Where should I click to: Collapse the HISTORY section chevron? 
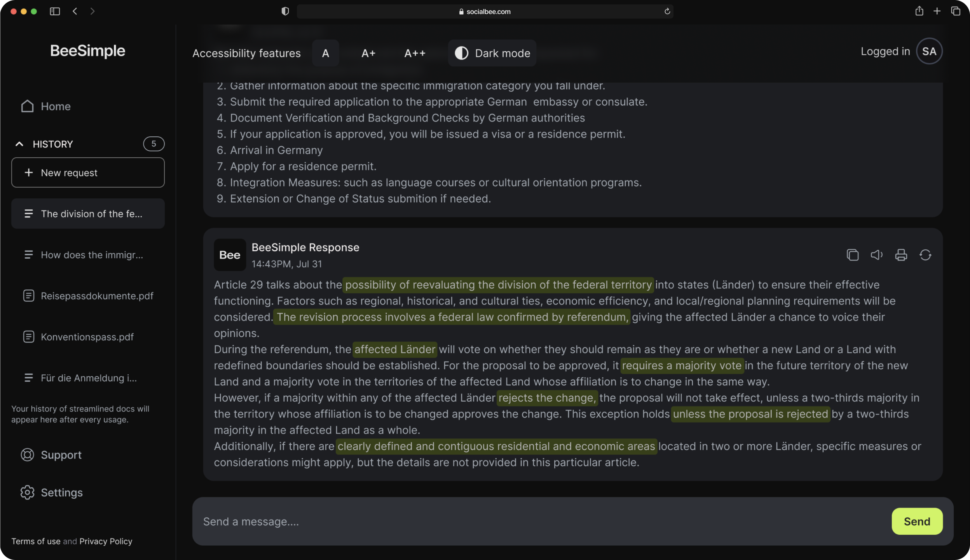coord(19,144)
